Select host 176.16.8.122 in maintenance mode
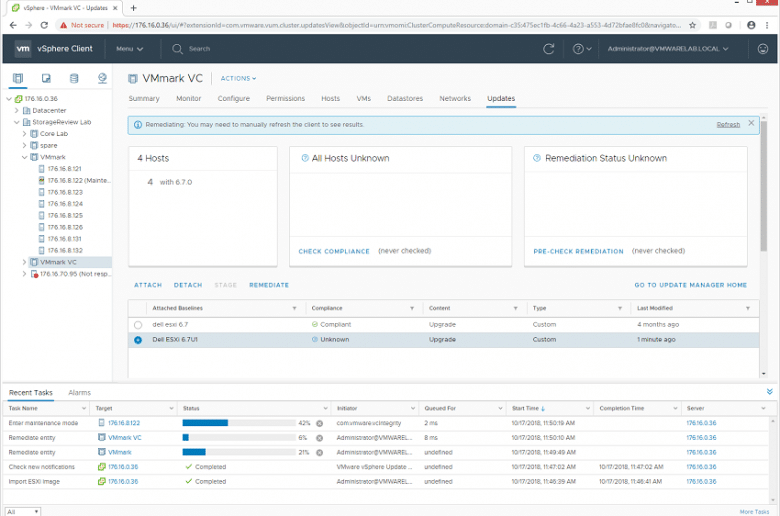Screen dimensions: 780x516 79,180
